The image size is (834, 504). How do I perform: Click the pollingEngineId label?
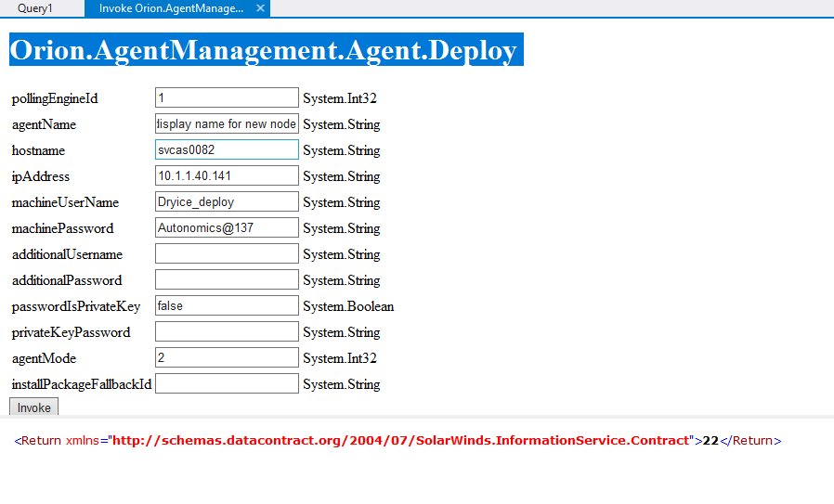tap(55, 98)
